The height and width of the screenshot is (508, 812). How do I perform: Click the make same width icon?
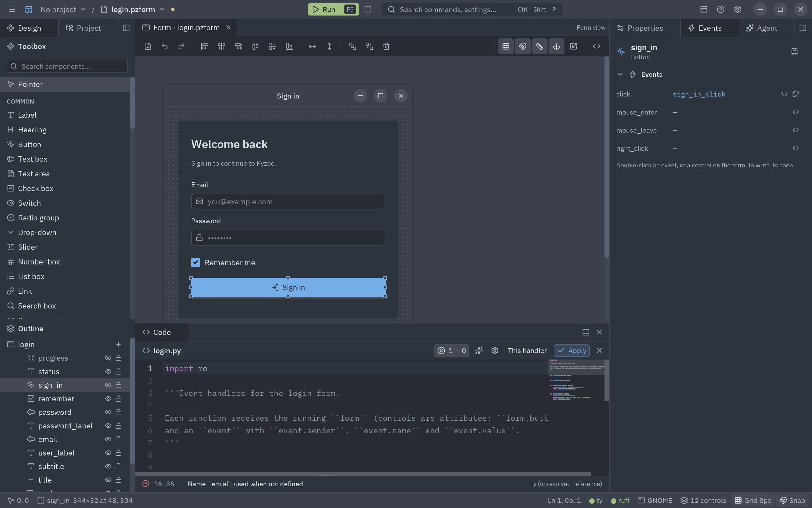pyautogui.click(x=312, y=46)
